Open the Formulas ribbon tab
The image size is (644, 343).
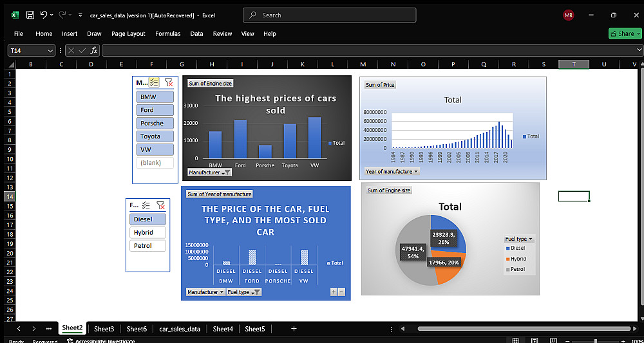pos(168,33)
